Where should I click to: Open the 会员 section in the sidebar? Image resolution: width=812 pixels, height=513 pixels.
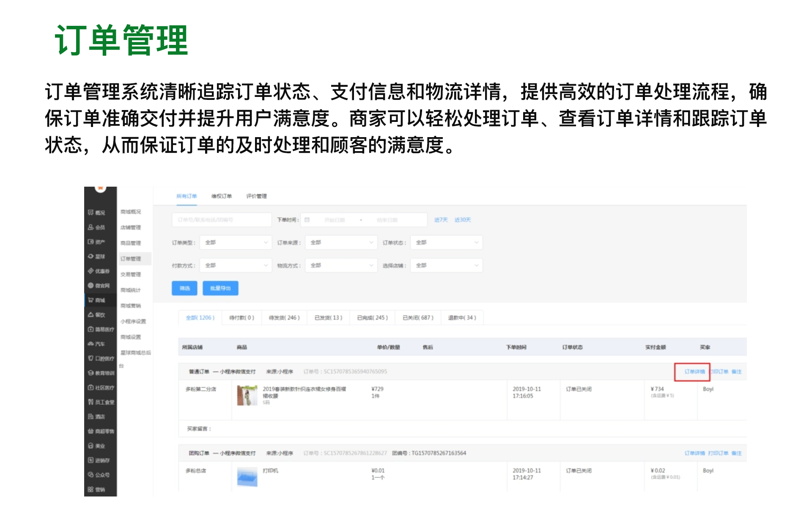100,227
